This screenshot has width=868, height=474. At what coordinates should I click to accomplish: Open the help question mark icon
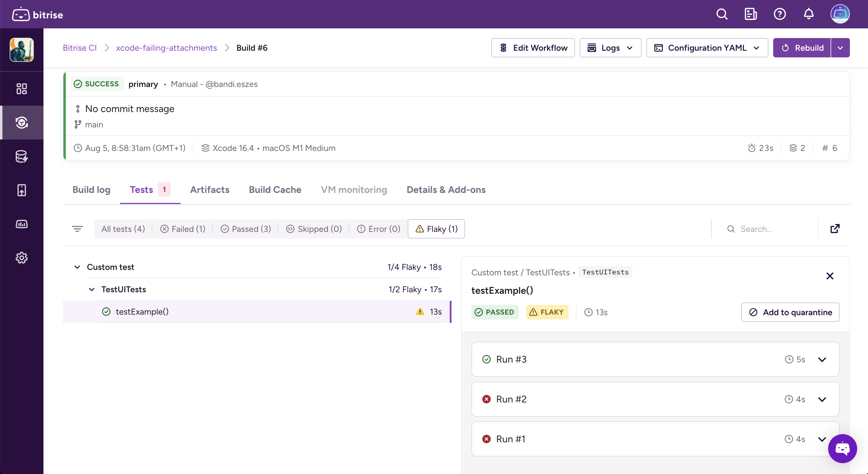tap(779, 14)
